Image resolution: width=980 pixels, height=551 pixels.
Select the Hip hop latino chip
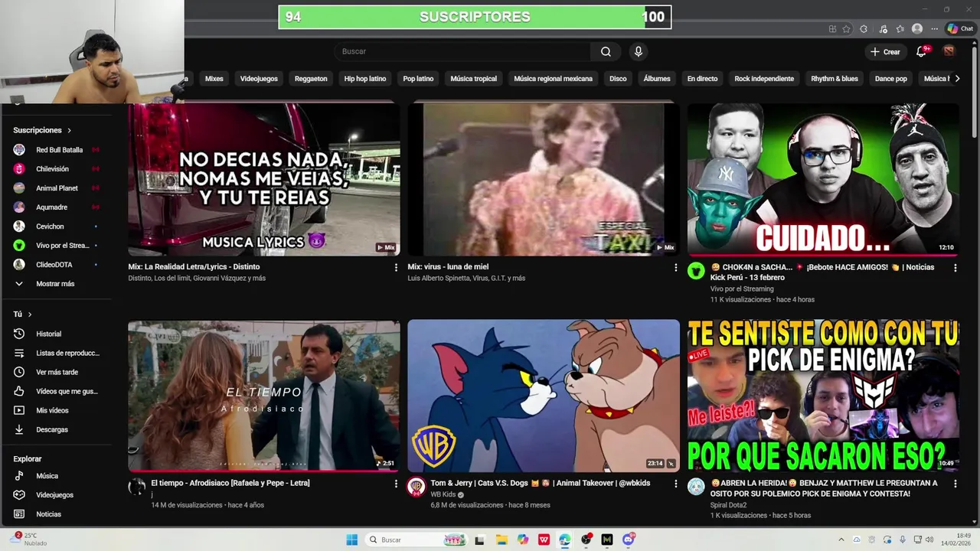point(365,79)
